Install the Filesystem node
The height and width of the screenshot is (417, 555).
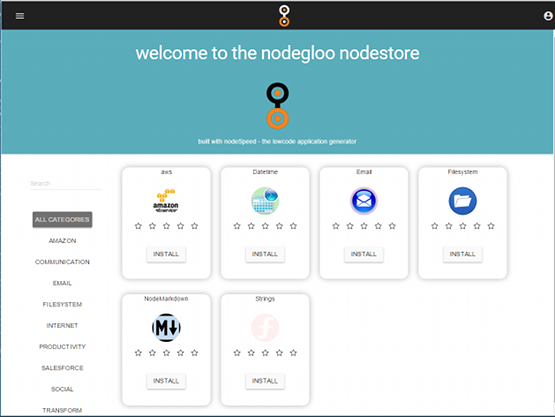click(x=462, y=254)
